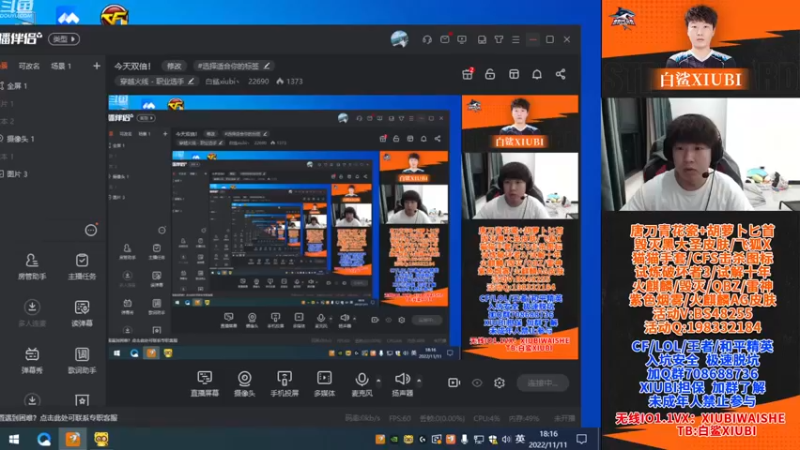
Task: Click the 连接中 start-stream button
Action: click(543, 383)
